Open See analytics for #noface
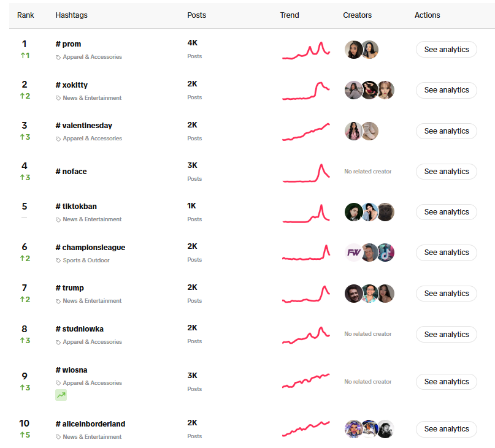 click(446, 172)
